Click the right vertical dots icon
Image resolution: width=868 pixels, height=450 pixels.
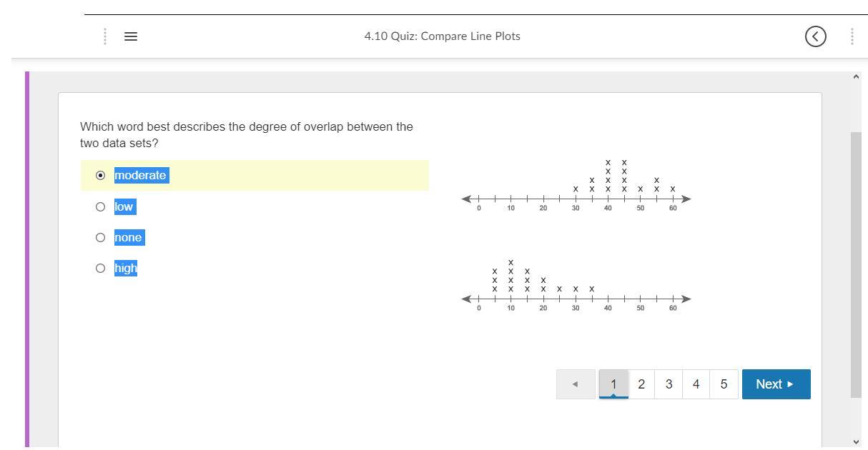[x=852, y=36]
